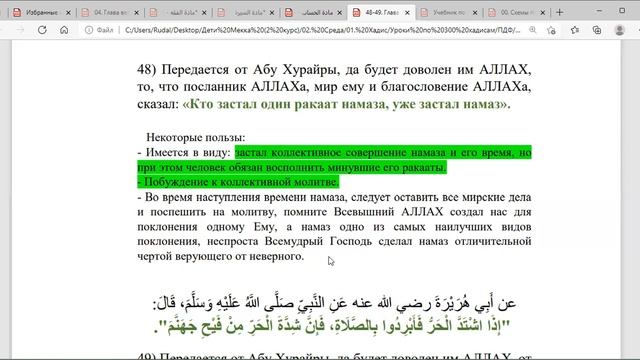Close the مادة الفقه tab
Image resolution: width=640 pixels, height=360 pixels.
coord(204,13)
